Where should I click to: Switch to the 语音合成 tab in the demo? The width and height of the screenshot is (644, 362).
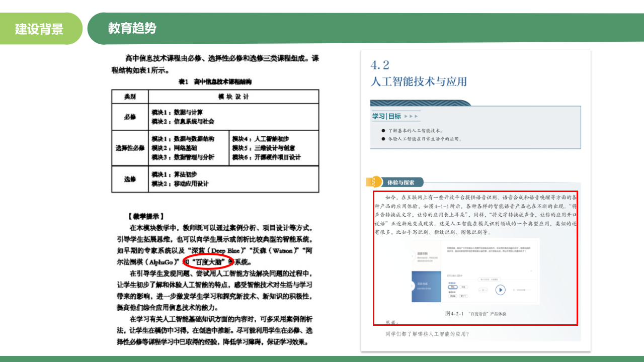(x=423, y=283)
